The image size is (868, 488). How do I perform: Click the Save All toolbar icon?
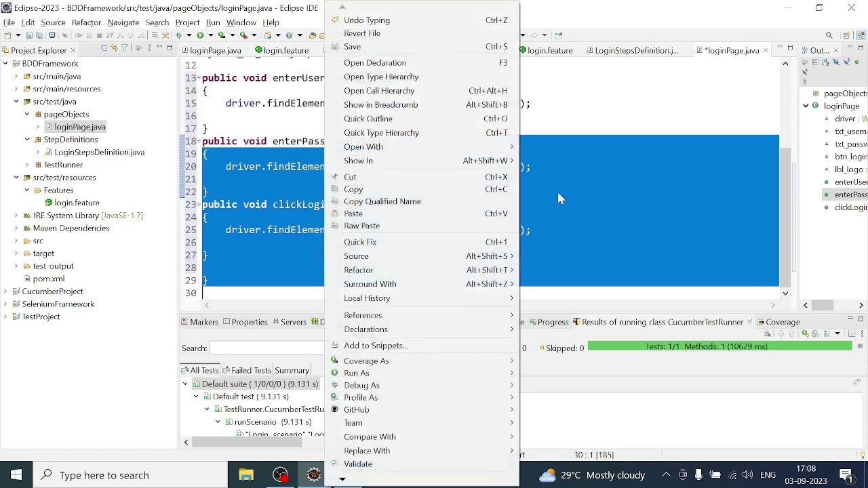click(40, 35)
